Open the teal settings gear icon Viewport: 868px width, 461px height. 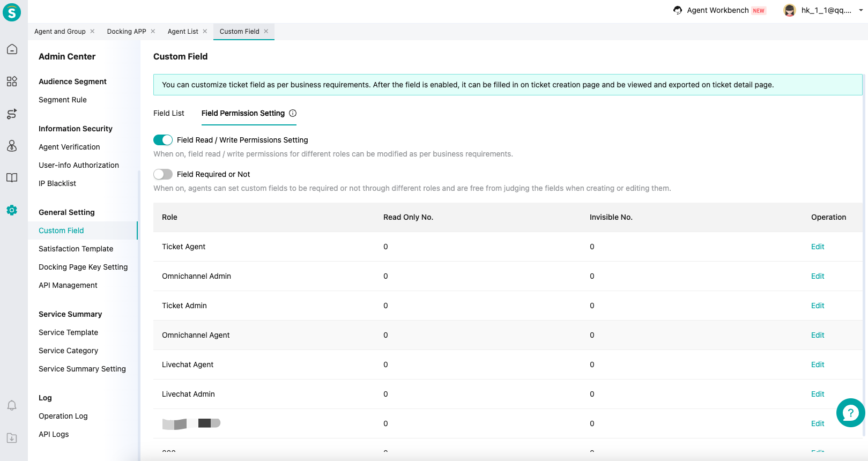12,210
